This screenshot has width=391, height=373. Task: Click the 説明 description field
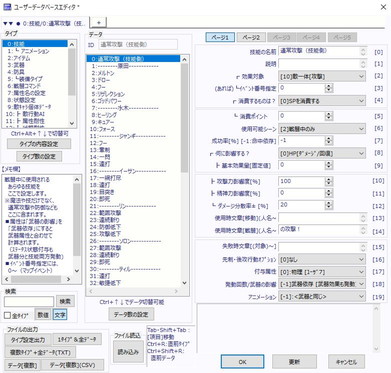click(322, 64)
